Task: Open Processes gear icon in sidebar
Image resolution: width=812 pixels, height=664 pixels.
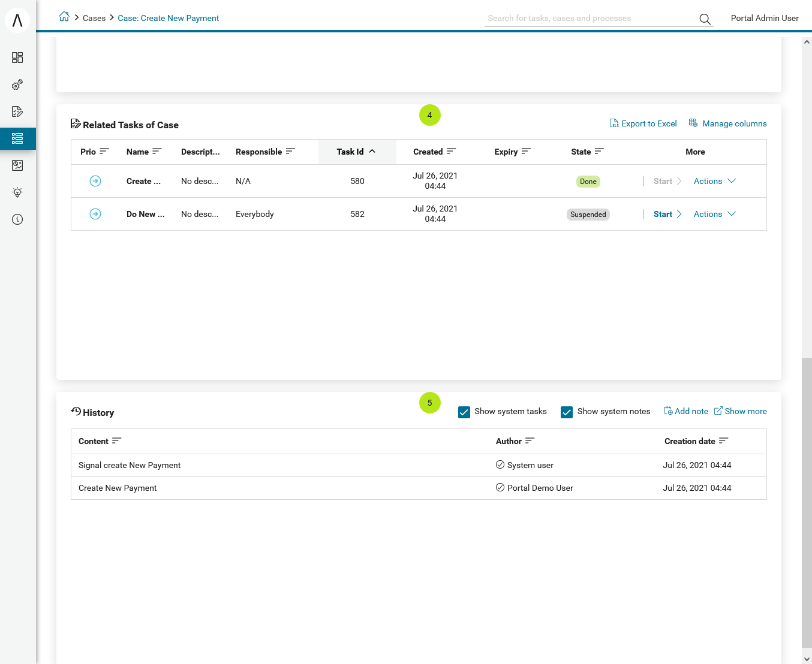Action: tap(17, 84)
